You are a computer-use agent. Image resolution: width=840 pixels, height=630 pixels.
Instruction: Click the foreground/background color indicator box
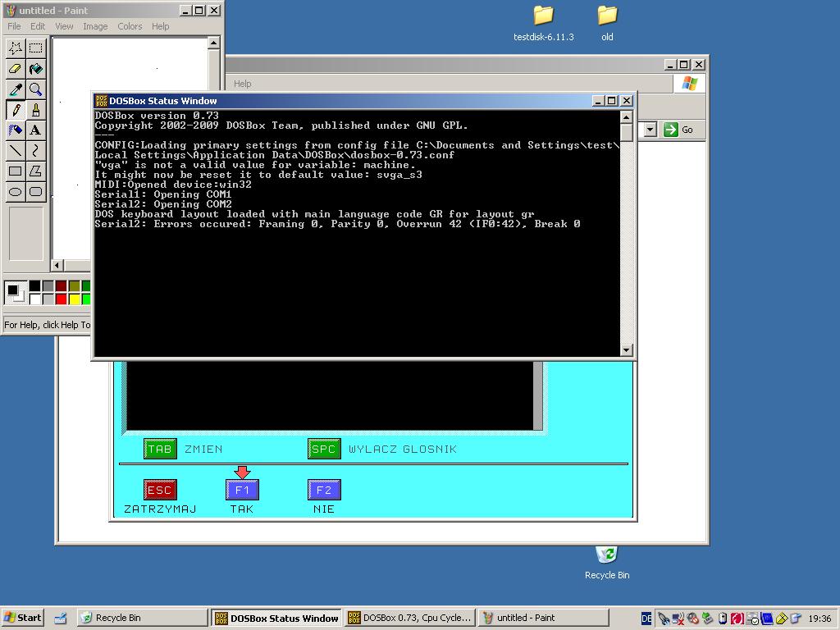[15, 293]
